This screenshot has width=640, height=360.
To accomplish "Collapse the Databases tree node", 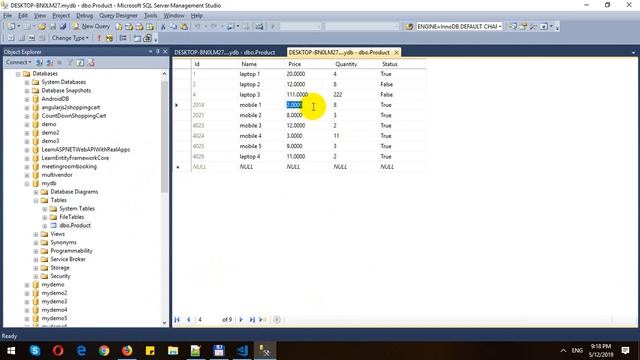I will coord(18,74).
